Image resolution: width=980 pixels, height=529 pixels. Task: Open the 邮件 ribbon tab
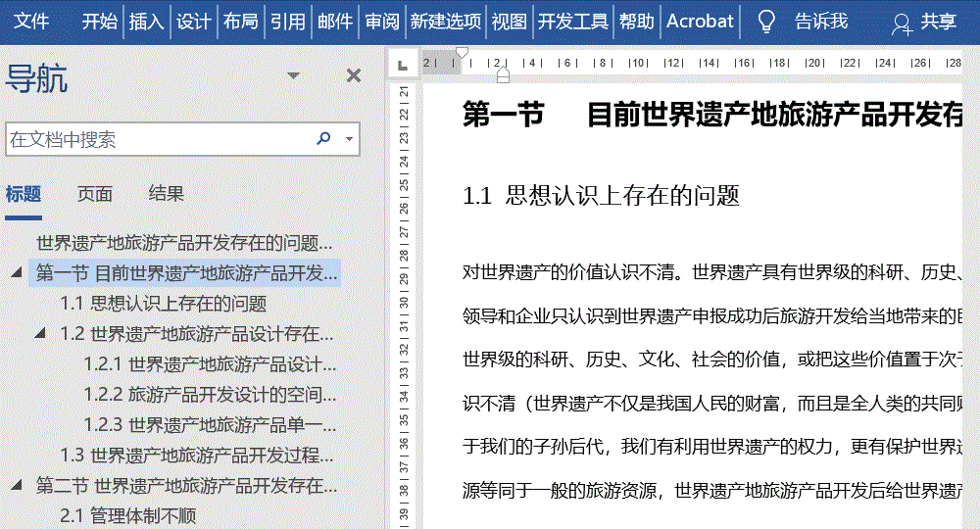[335, 22]
